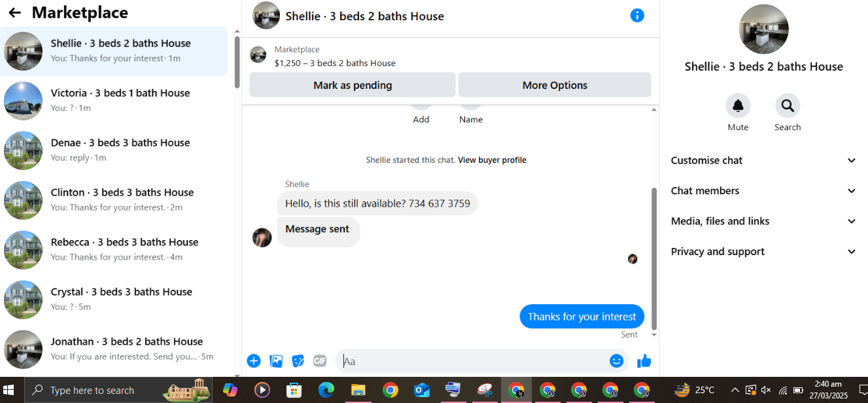Open the View buyer profile link

click(492, 160)
